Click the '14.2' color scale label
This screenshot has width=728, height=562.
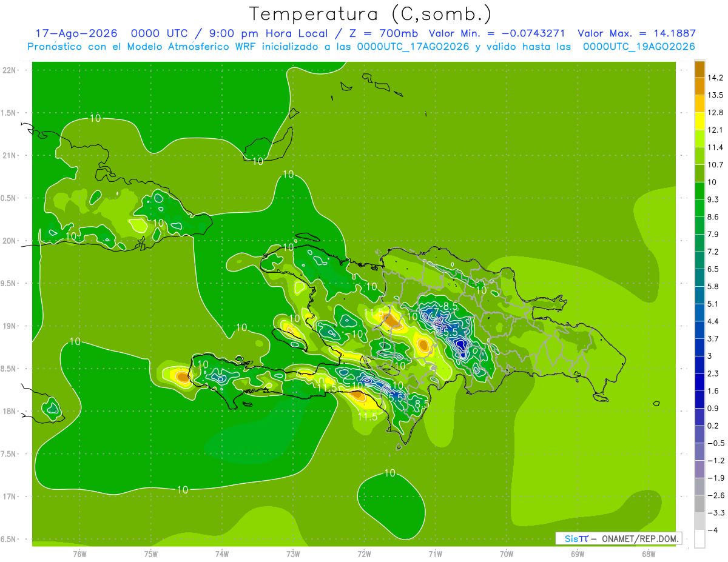[x=715, y=78]
